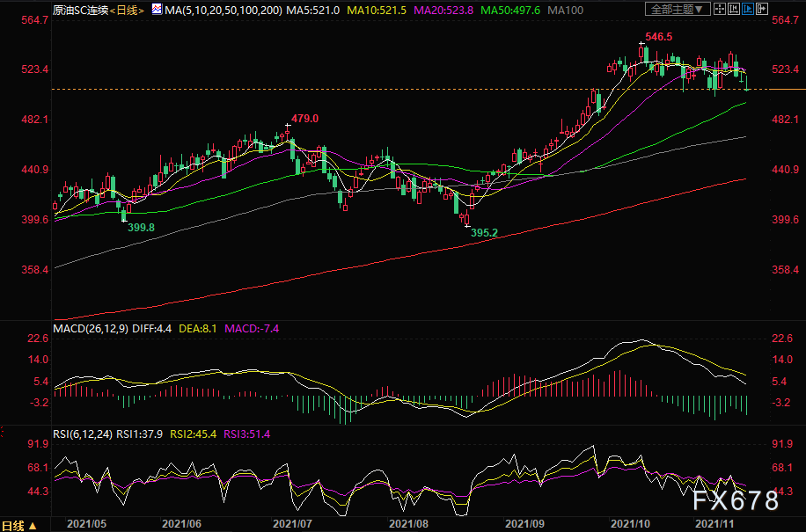806x532 pixels.
Task: Click the MACD:-7.4 value
Action: click(252, 329)
